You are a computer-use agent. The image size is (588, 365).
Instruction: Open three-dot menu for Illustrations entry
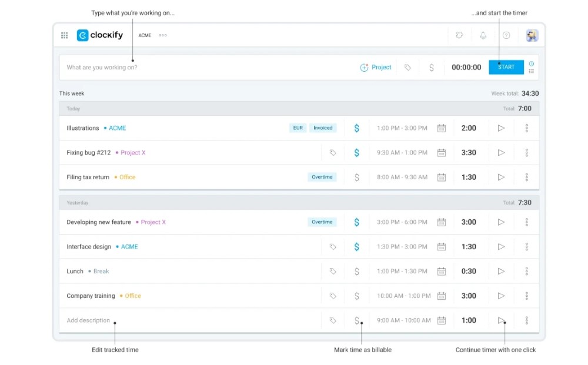526,128
